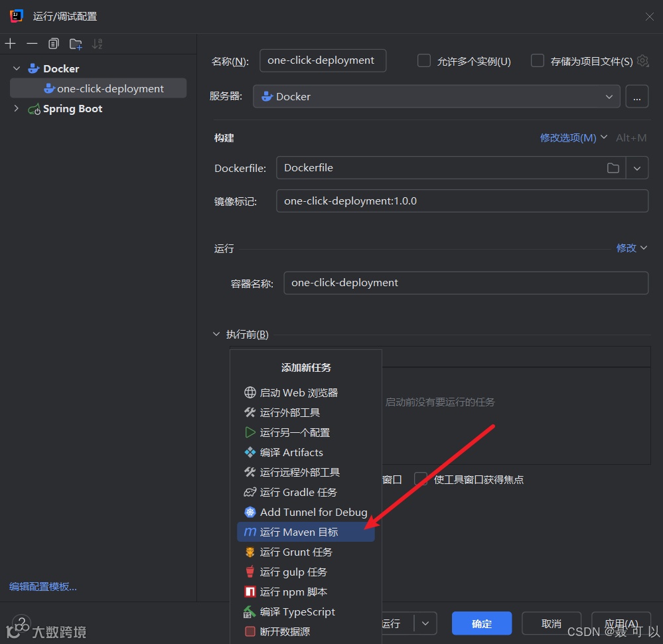Viewport: 663px width, 644px height.
Task: Click Maven m icon in task list
Action: tap(250, 532)
